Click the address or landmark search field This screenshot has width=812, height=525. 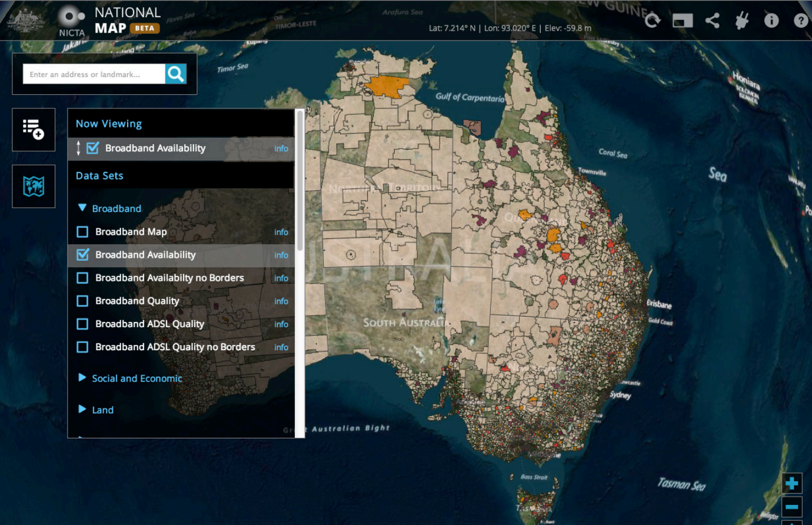click(94, 74)
